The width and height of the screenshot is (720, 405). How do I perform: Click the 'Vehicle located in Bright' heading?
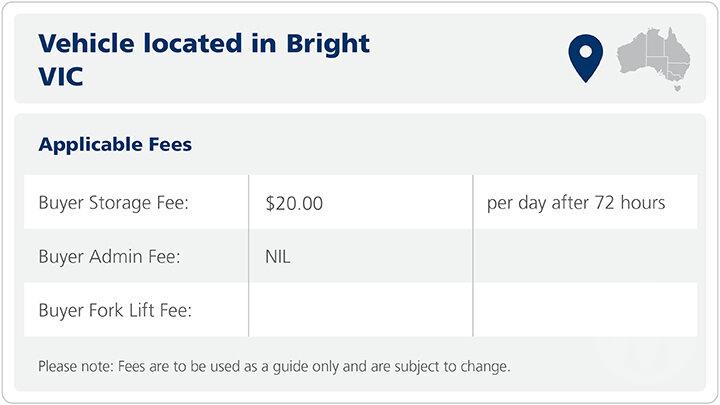tap(204, 44)
